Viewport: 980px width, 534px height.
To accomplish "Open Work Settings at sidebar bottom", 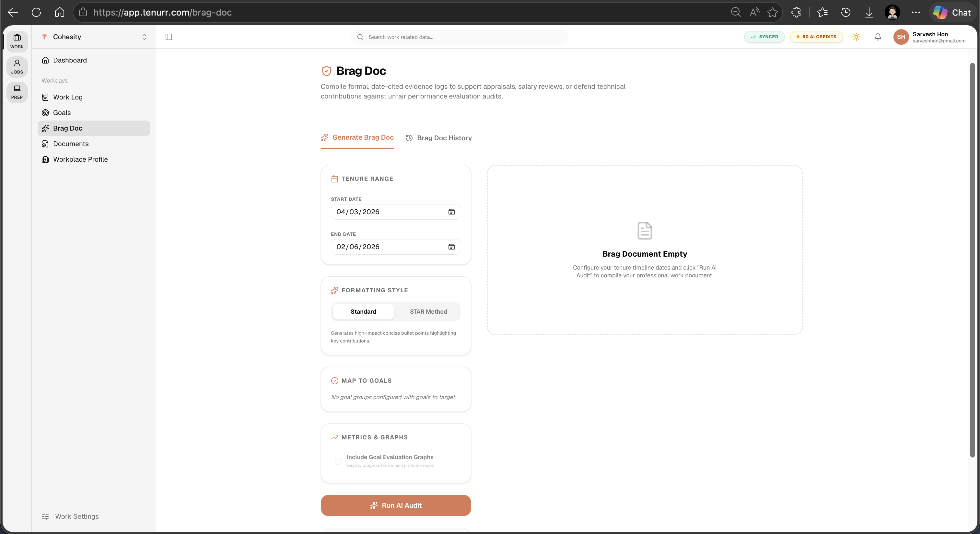I will click(x=70, y=517).
